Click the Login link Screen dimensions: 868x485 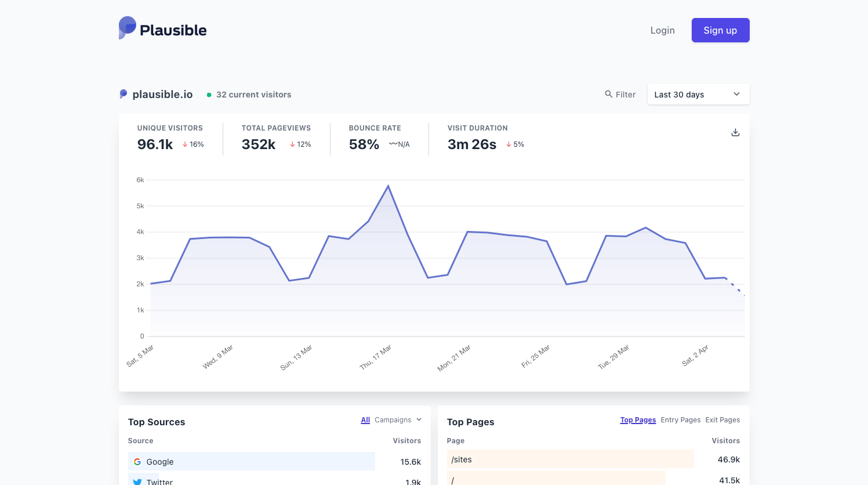[x=662, y=30]
